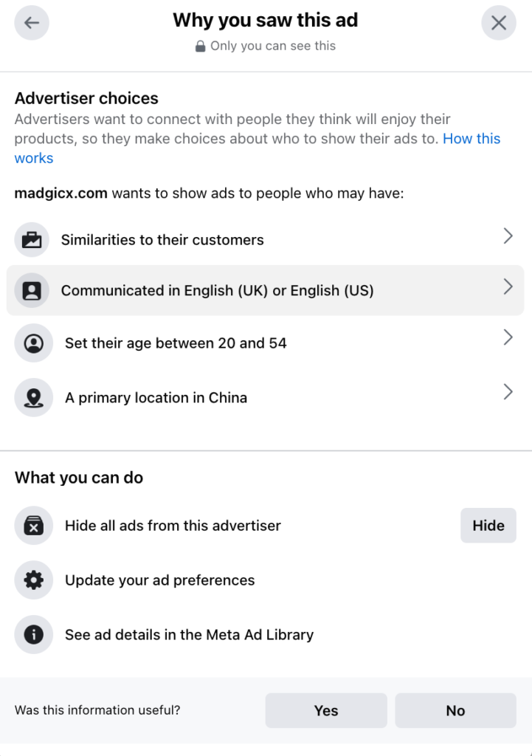Answer Yes to information useful

click(x=326, y=711)
